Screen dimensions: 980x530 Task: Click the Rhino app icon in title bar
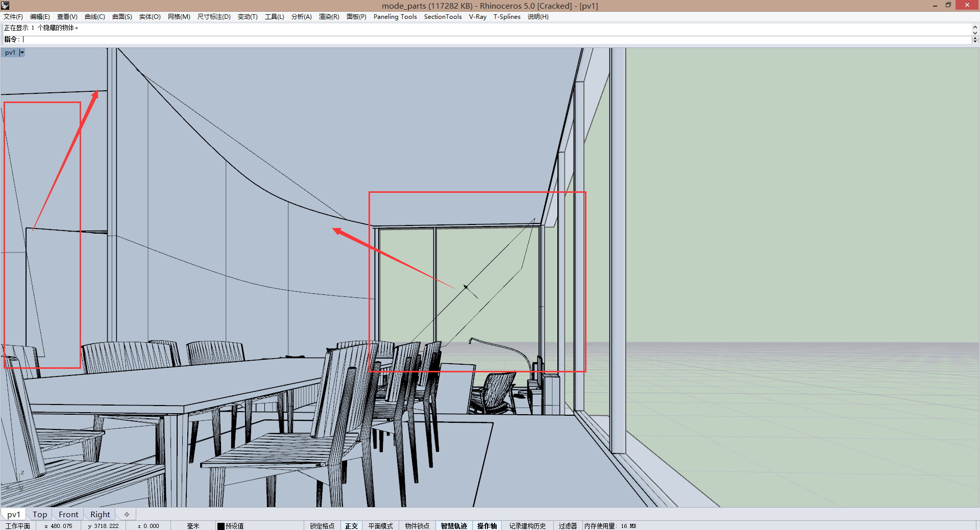pyautogui.click(x=5, y=6)
